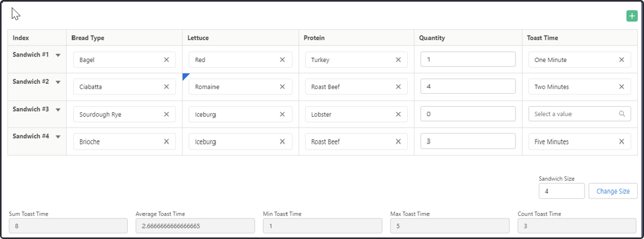Screen dimensions: 644x239
Task: Open the Five Minutes toast time dropdown
Action: [580, 142]
